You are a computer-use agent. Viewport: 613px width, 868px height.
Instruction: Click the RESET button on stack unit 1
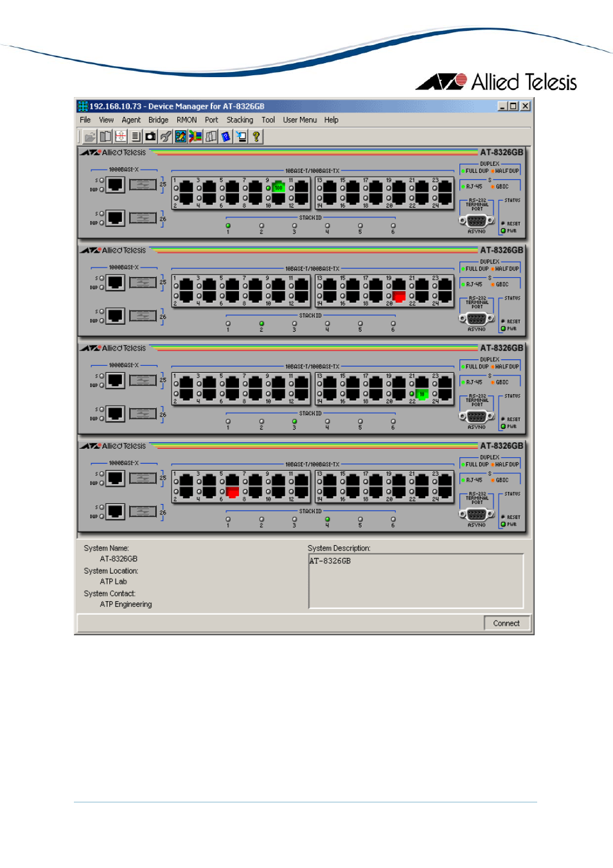tap(503, 224)
